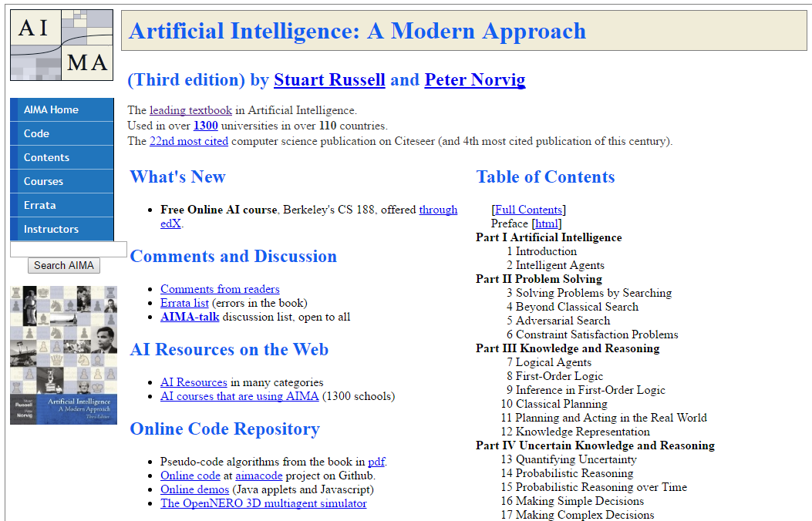Image resolution: width=812 pixels, height=521 pixels.
Task: Click chapter '4 Beyond Classical Search'
Action: [572, 307]
